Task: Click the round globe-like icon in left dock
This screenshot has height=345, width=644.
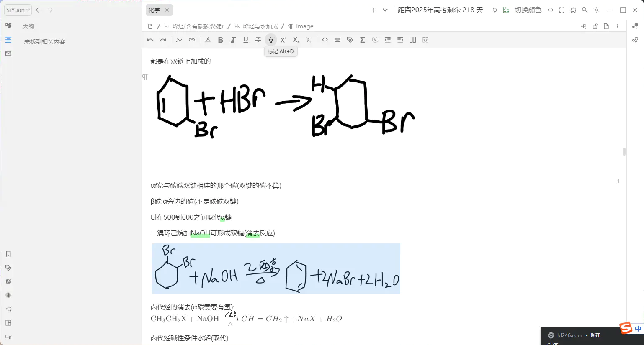Action: pyautogui.click(x=8, y=295)
